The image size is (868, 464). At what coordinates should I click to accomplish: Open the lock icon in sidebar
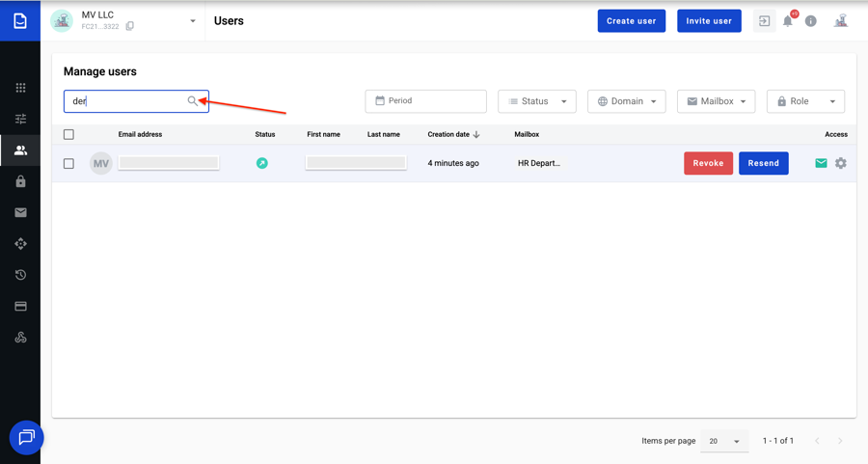20,181
